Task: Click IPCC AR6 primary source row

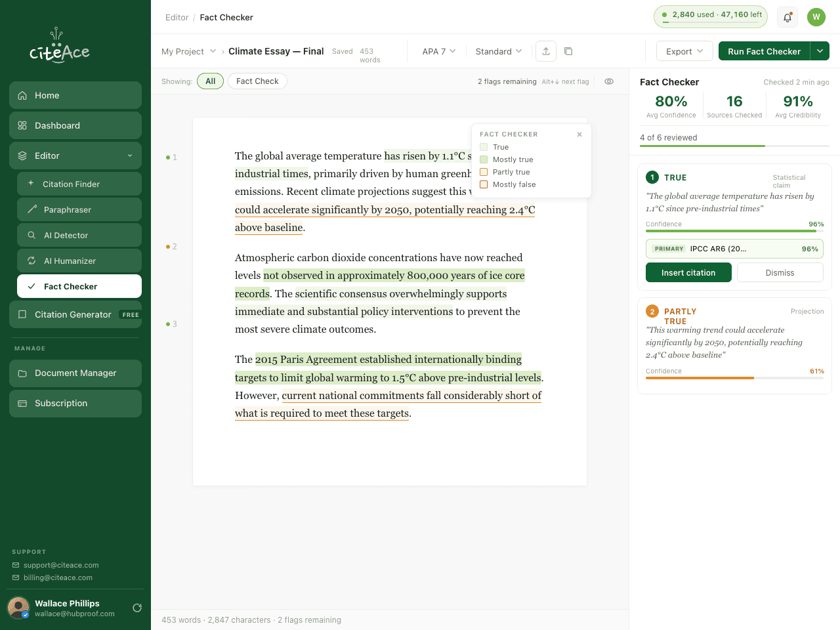Action: pyautogui.click(x=734, y=249)
